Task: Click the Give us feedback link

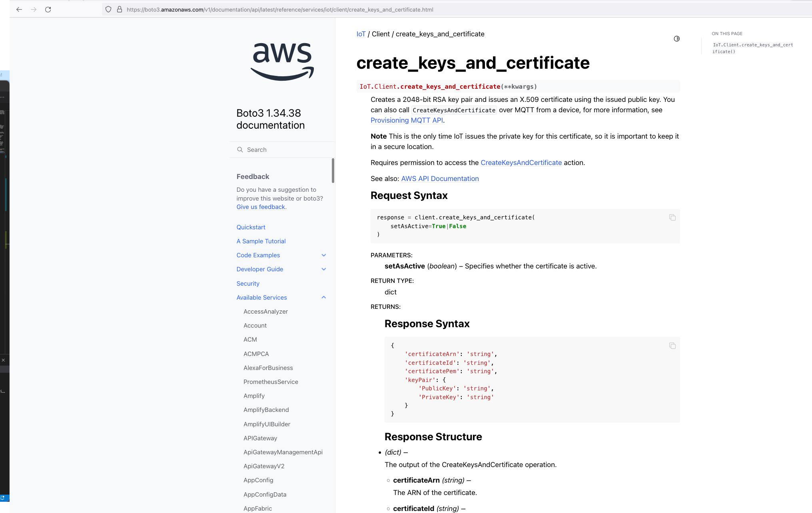Action: pyautogui.click(x=261, y=207)
